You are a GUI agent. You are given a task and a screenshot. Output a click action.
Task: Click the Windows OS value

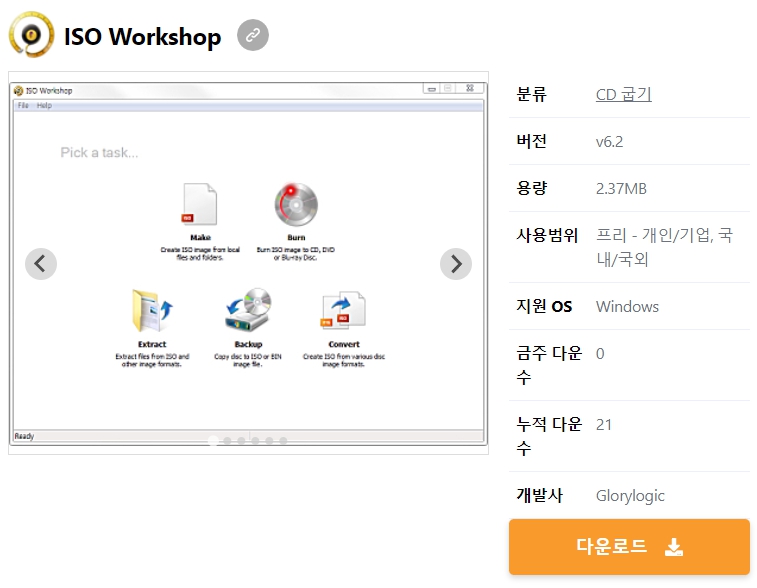tap(627, 307)
